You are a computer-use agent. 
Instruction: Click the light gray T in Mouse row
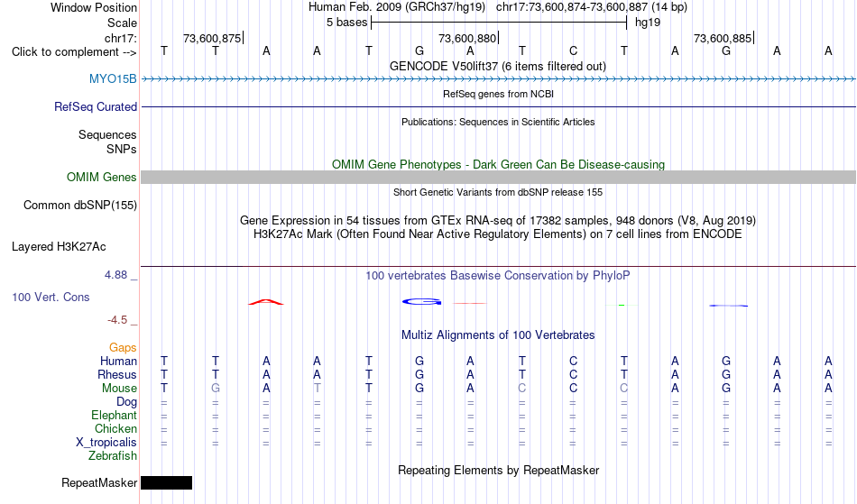(x=317, y=389)
